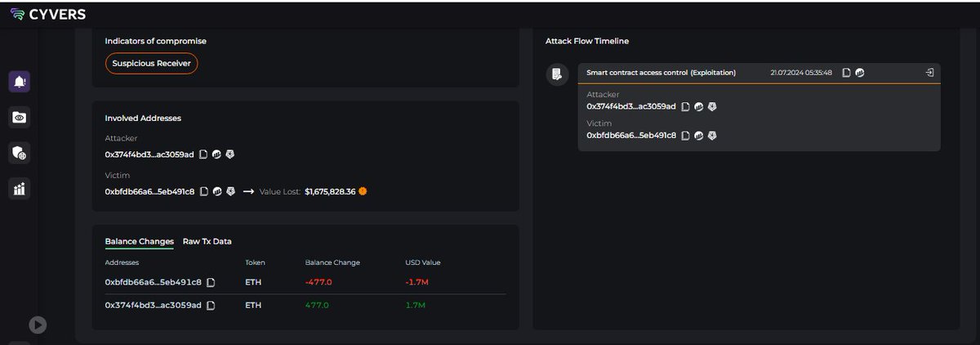The height and width of the screenshot is (345, 980).
Task: Copy icon next to timeline timestamp
Action: coord(847,73)
